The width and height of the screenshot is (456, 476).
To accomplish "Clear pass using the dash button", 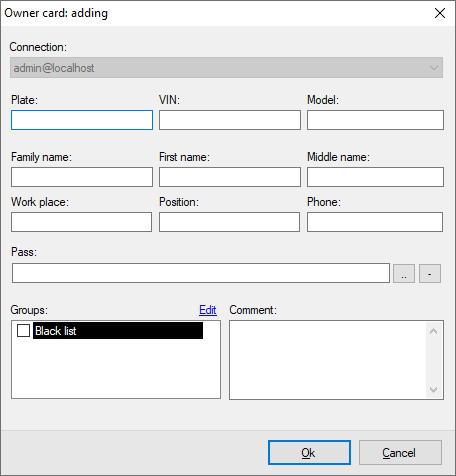I will point(430,274).
